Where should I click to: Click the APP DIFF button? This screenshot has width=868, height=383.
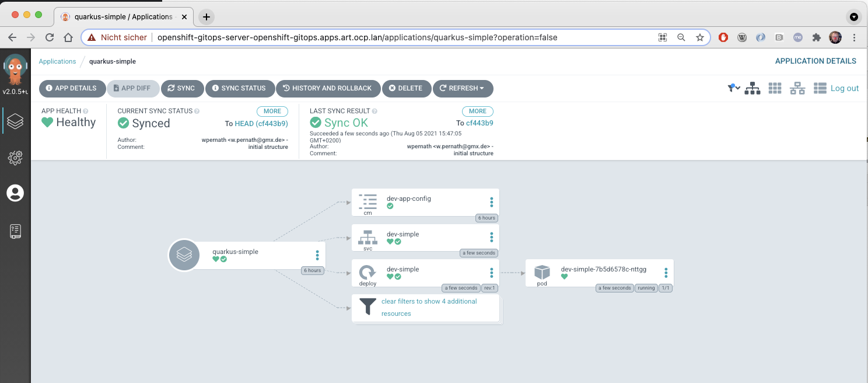[132, 88]
